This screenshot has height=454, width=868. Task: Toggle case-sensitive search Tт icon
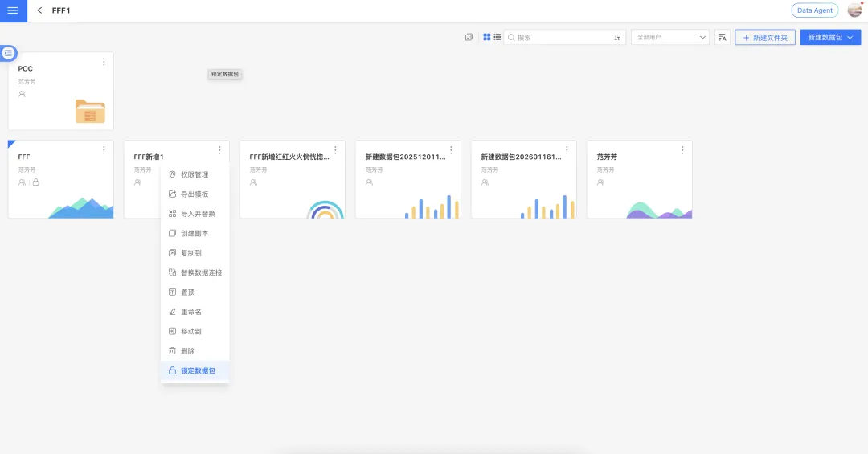point(616,38)
